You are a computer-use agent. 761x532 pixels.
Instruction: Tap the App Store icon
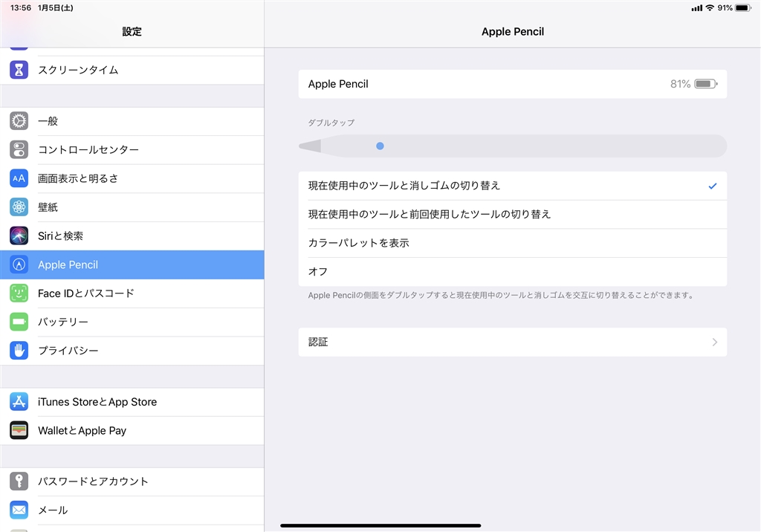click(19, 402)
